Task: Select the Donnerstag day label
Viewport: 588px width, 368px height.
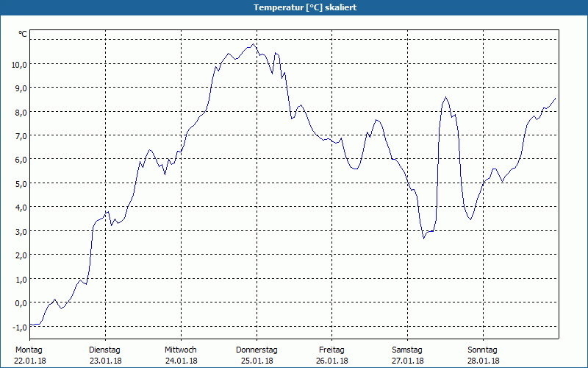Action: pyautogui.click(x=257, y=350)
